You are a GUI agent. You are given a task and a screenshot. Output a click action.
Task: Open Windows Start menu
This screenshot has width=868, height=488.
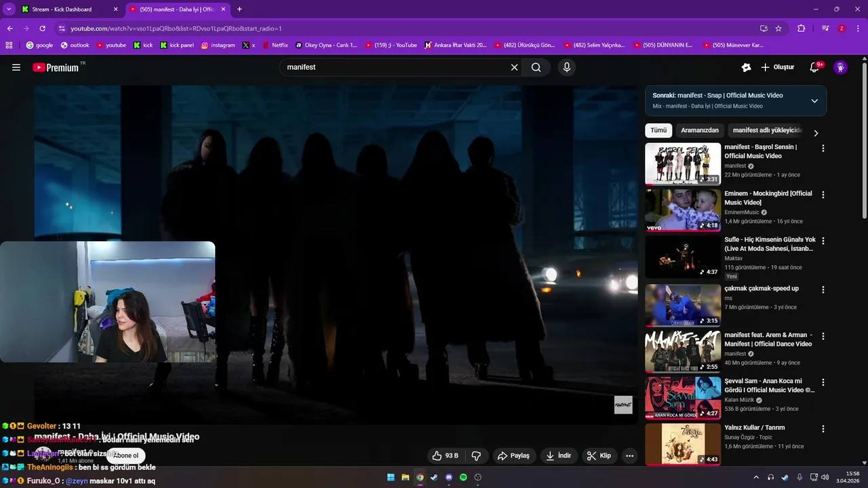click(391, 477)
